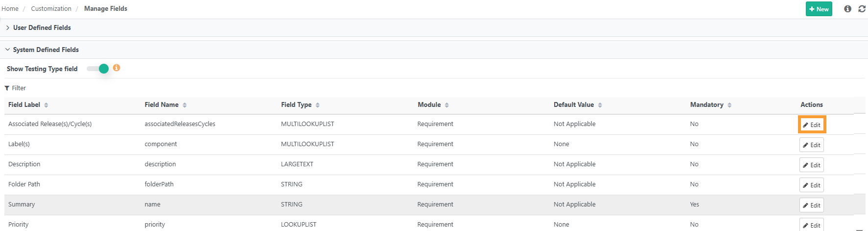
Task: Click orange info icon beside Testing Type toggle
Action: click(117, 68)
